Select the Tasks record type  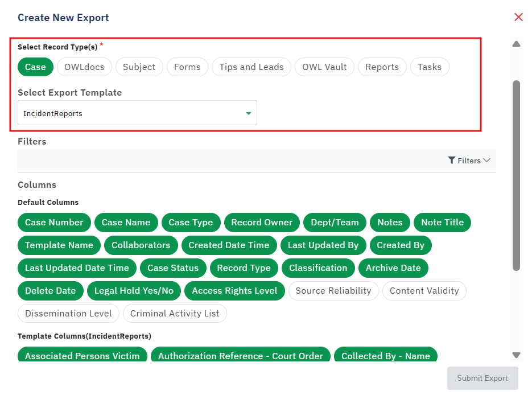(x=430, y=67)
